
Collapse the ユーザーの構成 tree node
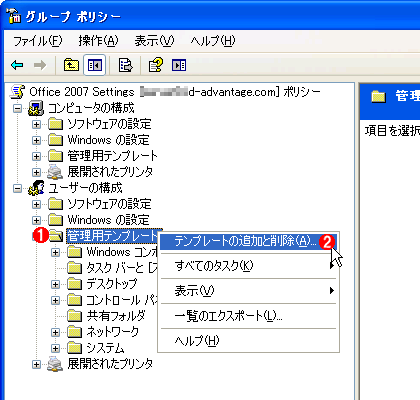click(17, 189)
